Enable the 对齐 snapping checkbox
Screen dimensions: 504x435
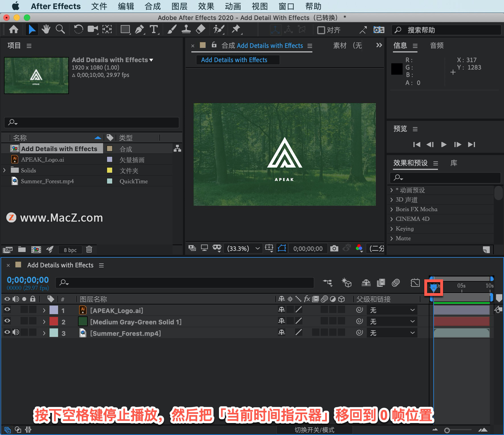(321, 30)
